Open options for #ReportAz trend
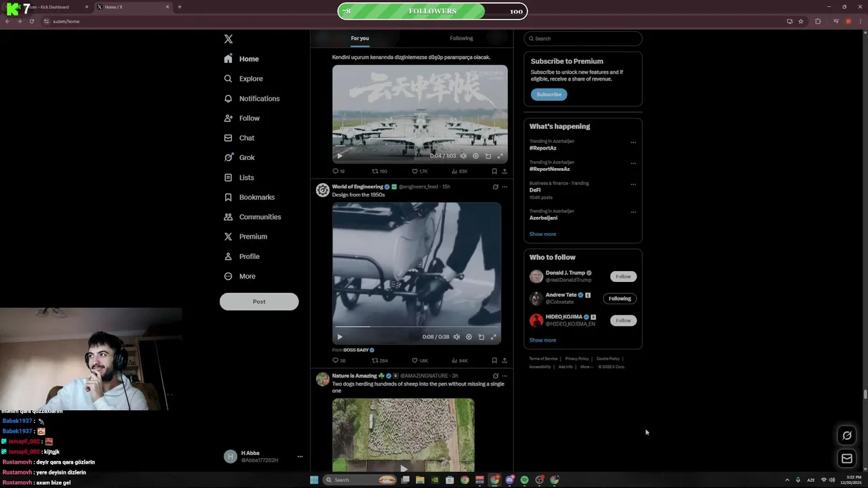 pyautogui.click(x=633, y=142)
